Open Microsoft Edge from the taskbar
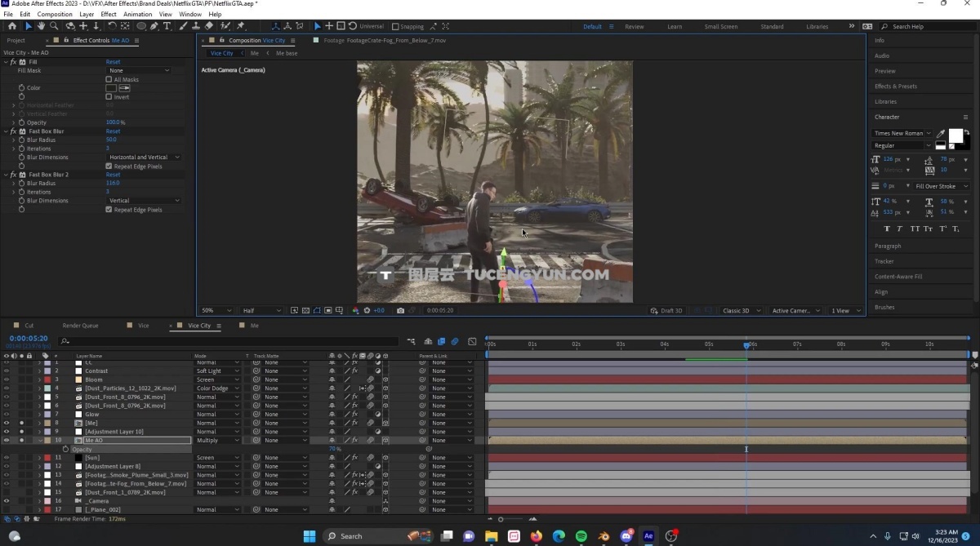 (x=559, y=536)
